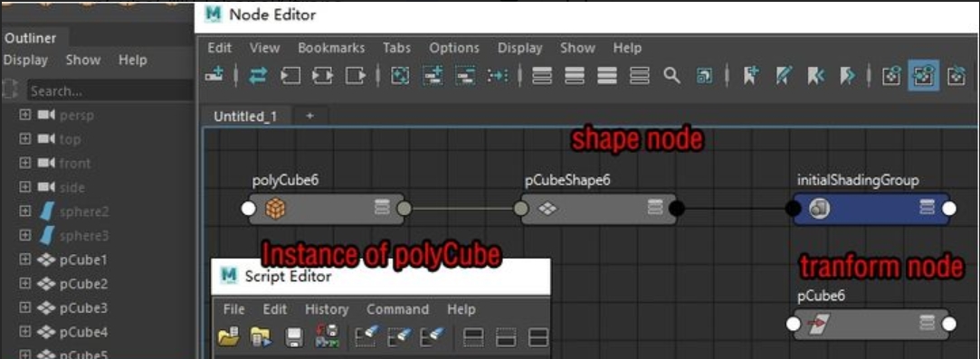Expand the persp camera entry

pyautogui.click(x=24, y=116)
